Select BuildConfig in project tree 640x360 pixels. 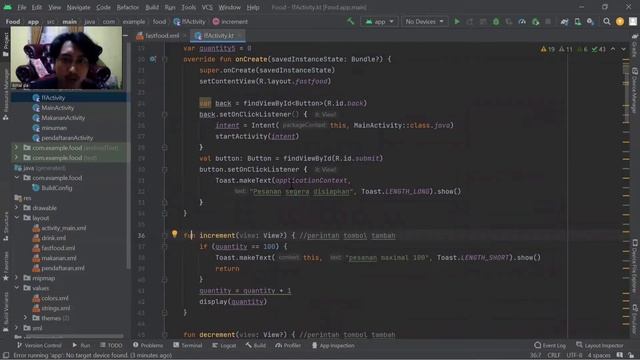pyautogui.click(x=57, y=188)
